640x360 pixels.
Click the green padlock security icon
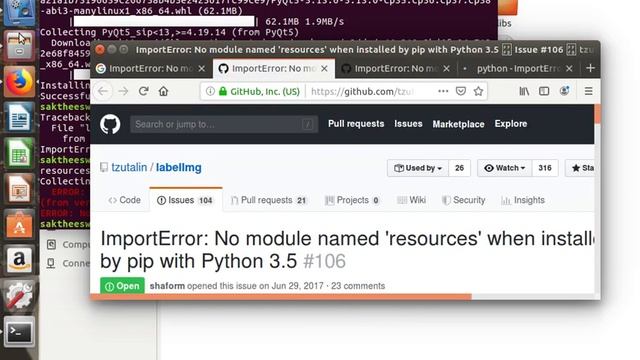tap(222, 91)
